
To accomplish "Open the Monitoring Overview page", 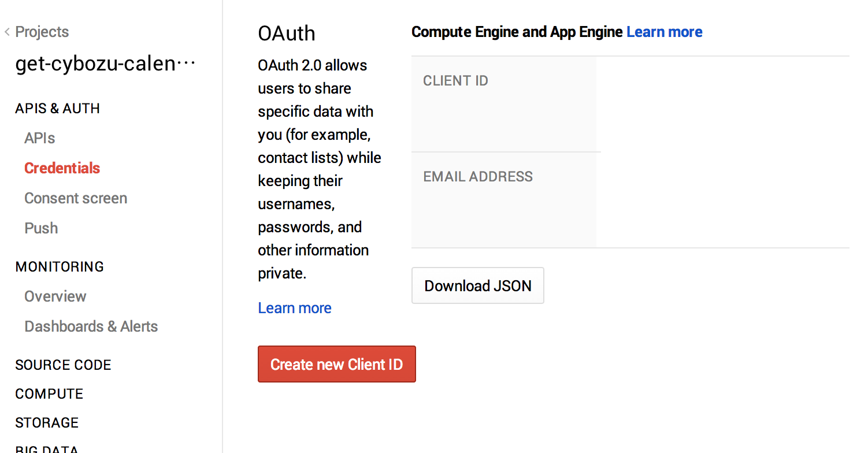I will click(55, 296).
